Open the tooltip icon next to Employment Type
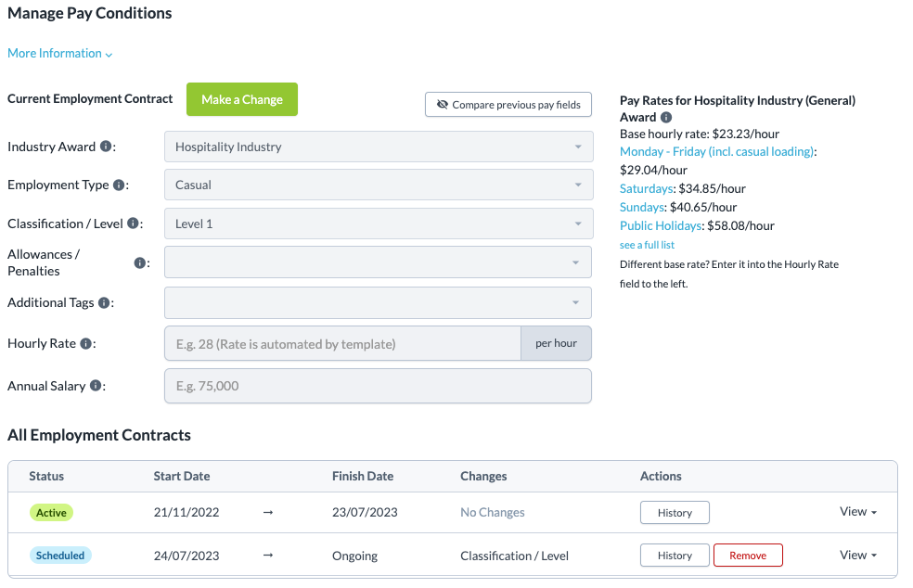Viewport: 913px width, 588px height. click(121, 184)
